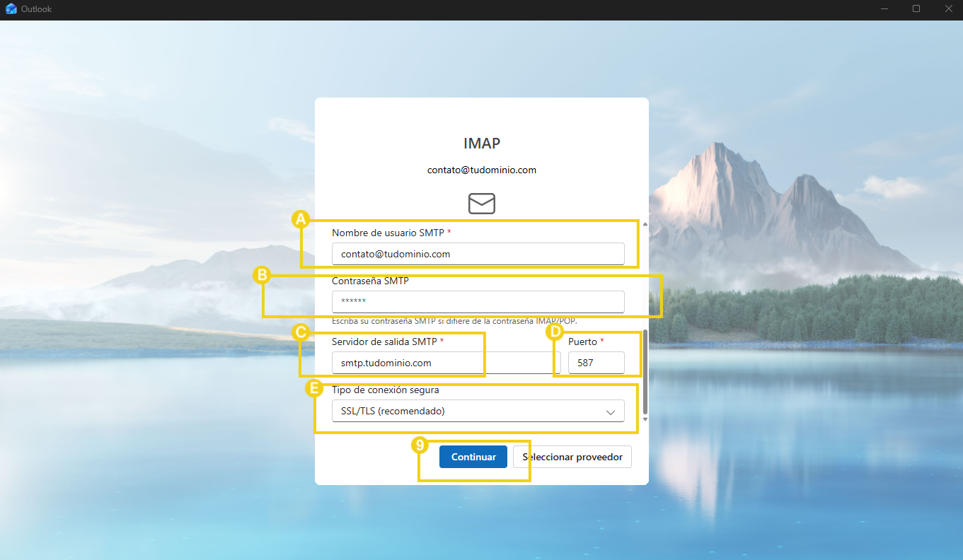This screenshot has width=963, height=560.
Task: Click the dropdown chevron next to SSL/TLS
Action: point(610,411)
